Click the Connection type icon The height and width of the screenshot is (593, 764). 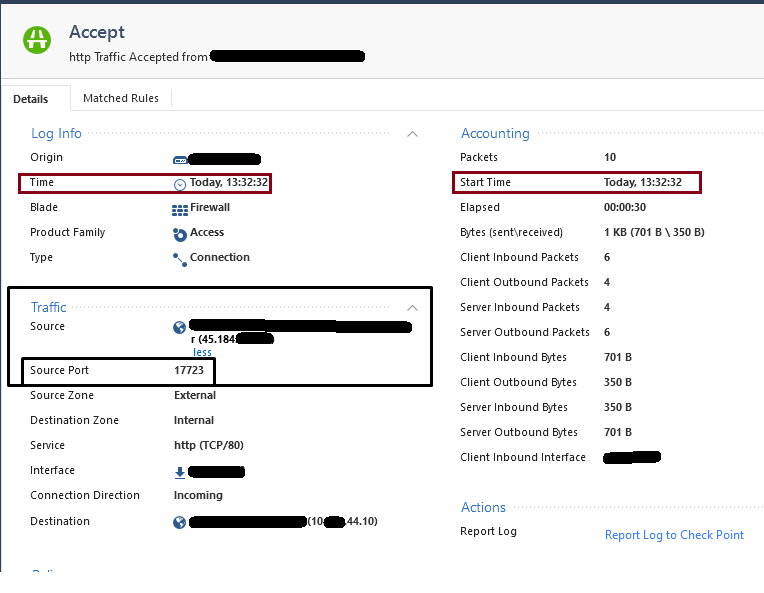(x=180, y=258)
